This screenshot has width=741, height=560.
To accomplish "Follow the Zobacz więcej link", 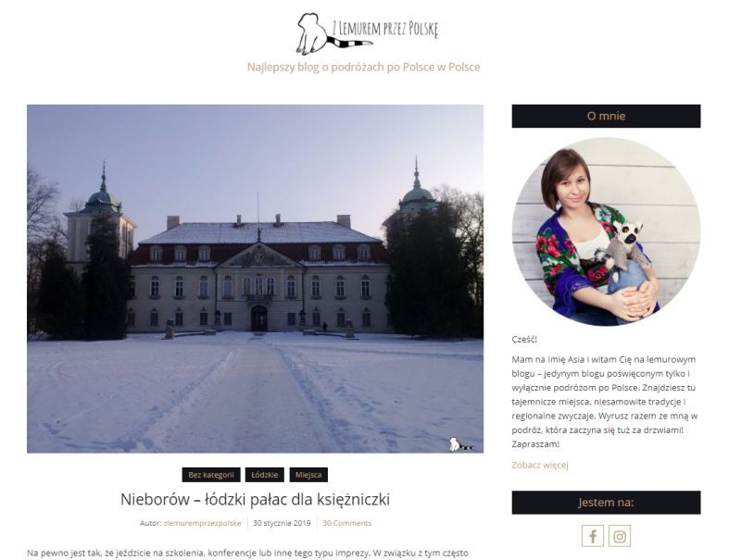I will (540, 465).
